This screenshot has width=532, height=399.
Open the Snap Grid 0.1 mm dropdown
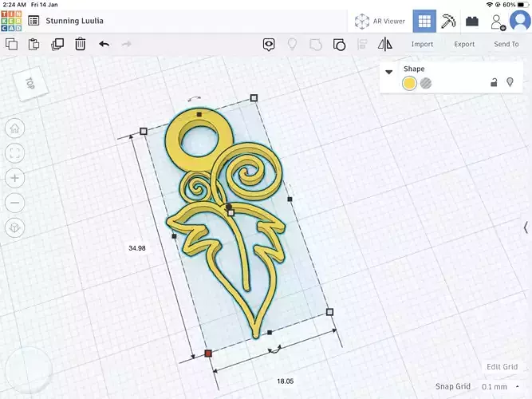500,386
